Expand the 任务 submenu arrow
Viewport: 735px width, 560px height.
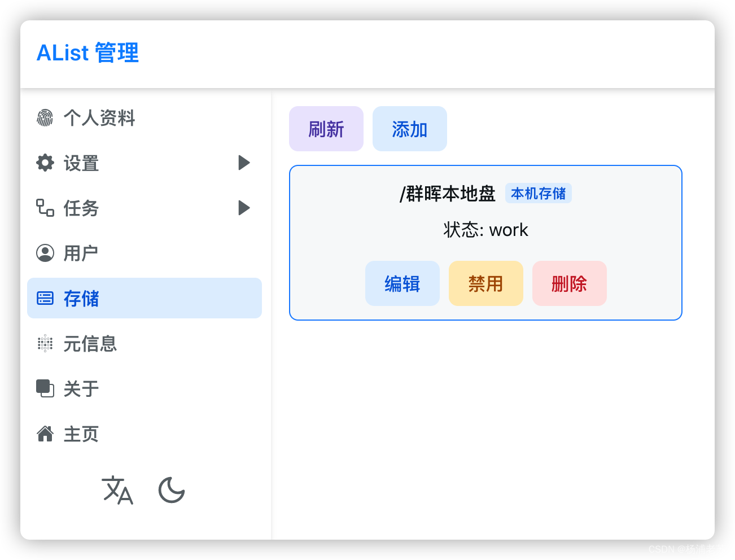(x=244, y=208)
